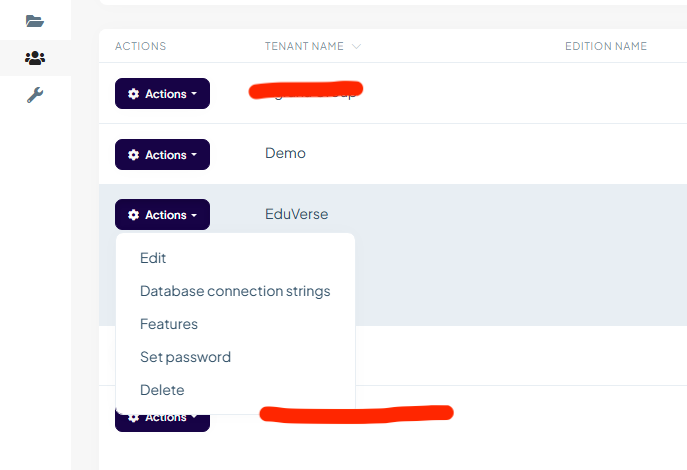Open the folder icon in the sidebar
Image resolution: width=687 pixels, height=470 pixels.
[x=35, y=20]
